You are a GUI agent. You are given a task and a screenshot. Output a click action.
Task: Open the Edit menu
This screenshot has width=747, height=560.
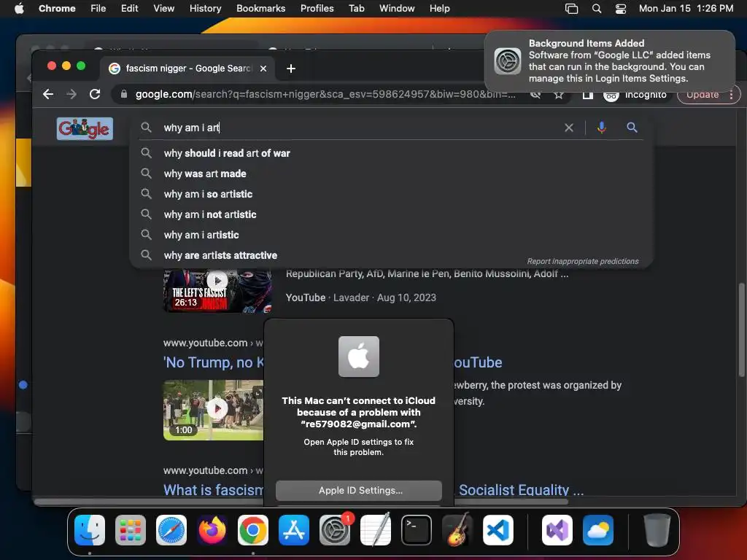130,9
